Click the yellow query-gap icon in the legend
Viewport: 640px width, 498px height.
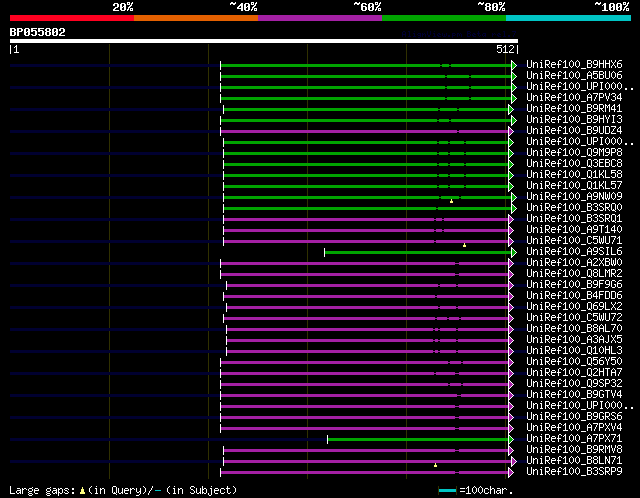pyautogui.click(x=82, y=490)
